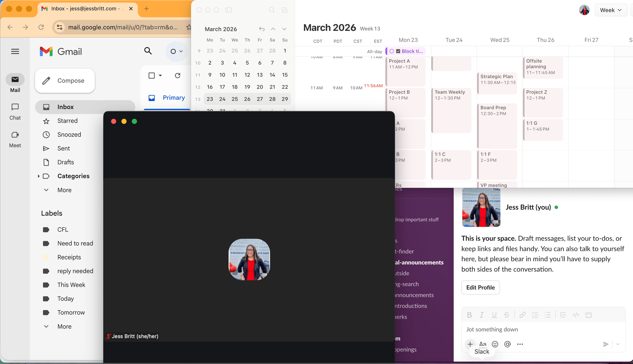Toggle bold formatting in Slack toolbar
This screenshot has width=633, height=364.
coord(469,314)
